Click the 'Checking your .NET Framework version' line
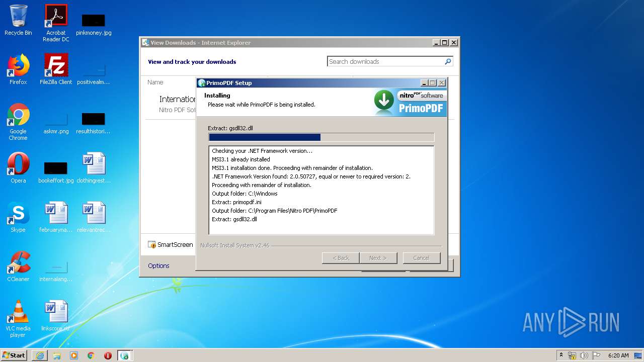Screen dimensions: 644x362 click(x=262, y=151)
